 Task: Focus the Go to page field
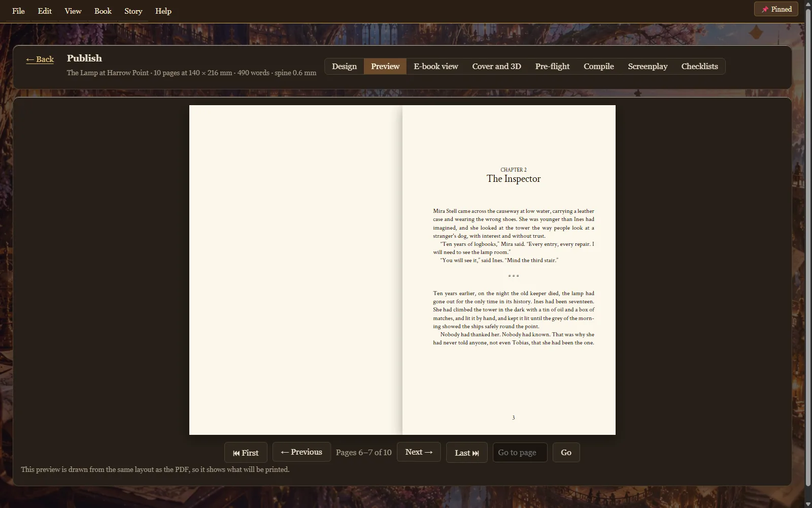click(520, 453)
